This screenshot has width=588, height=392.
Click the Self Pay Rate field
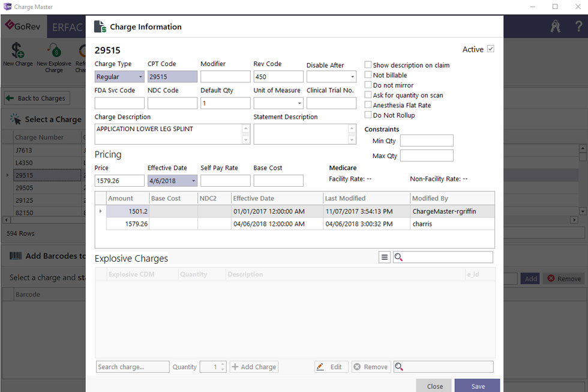(226, 181)
